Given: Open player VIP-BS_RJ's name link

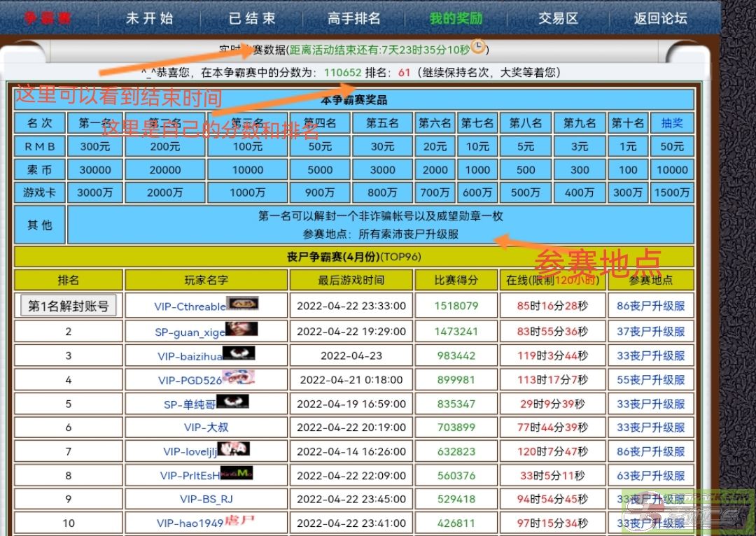Looking at the screenshot, I should (206, 499).
